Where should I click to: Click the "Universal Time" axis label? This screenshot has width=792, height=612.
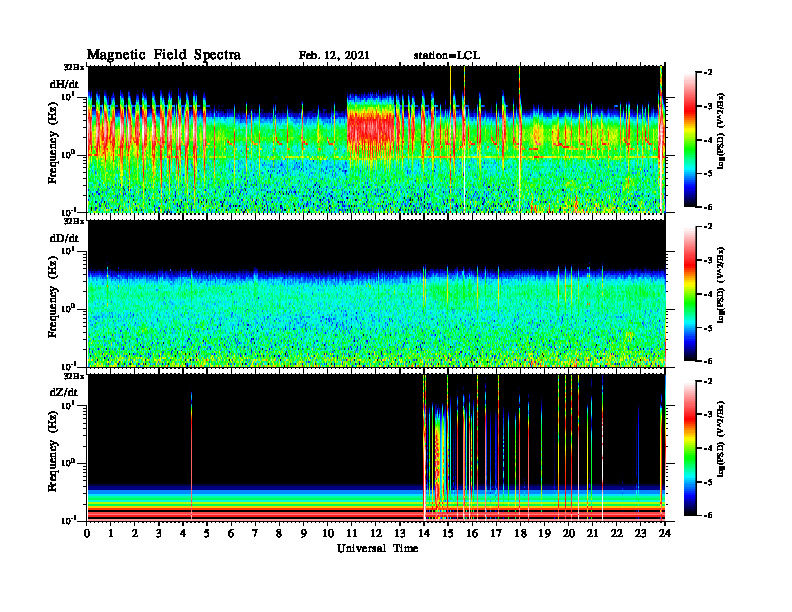click(377, 548)
